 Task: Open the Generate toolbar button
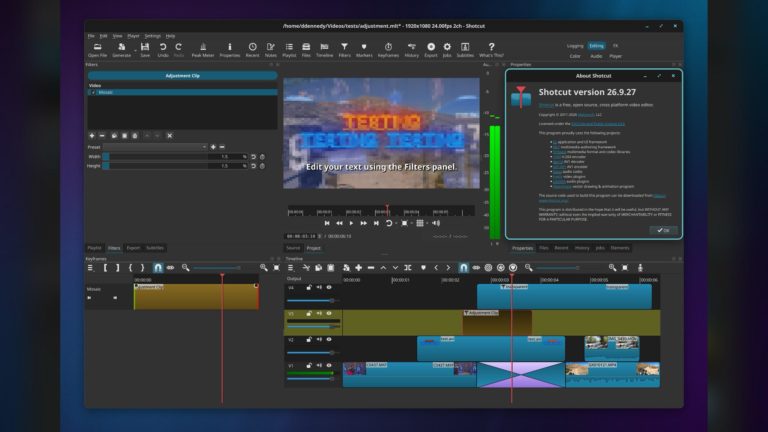pyautogui.click(x=121, y=49)
